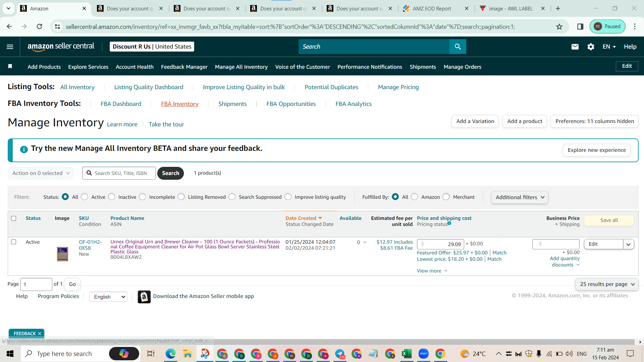The width and height of the screenshot is (644, 362).
Task: Open Windows Start menu
Action: [10, 354]
